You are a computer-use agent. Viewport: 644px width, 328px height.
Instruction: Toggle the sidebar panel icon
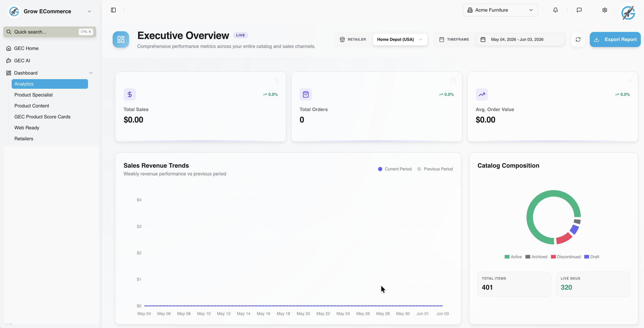[113, 10]
